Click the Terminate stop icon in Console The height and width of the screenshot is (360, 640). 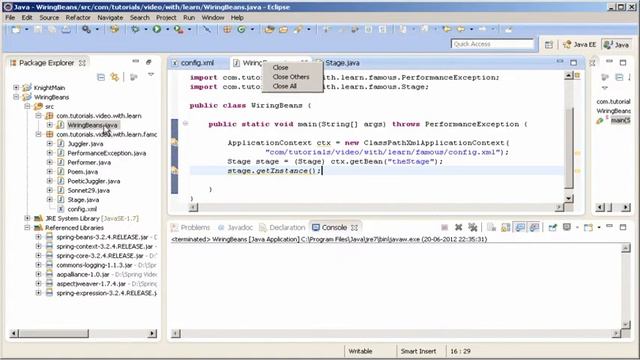(x=444, y=227)
